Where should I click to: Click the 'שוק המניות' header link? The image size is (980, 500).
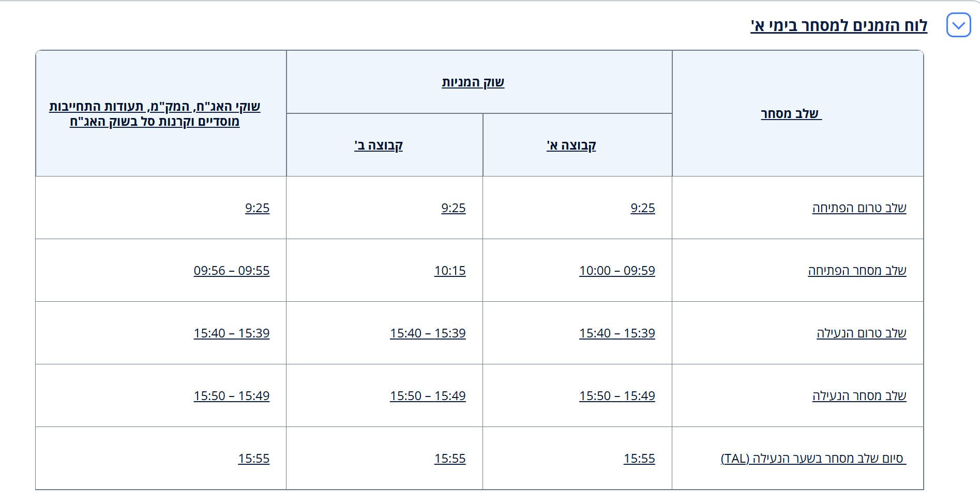point(473,82)
